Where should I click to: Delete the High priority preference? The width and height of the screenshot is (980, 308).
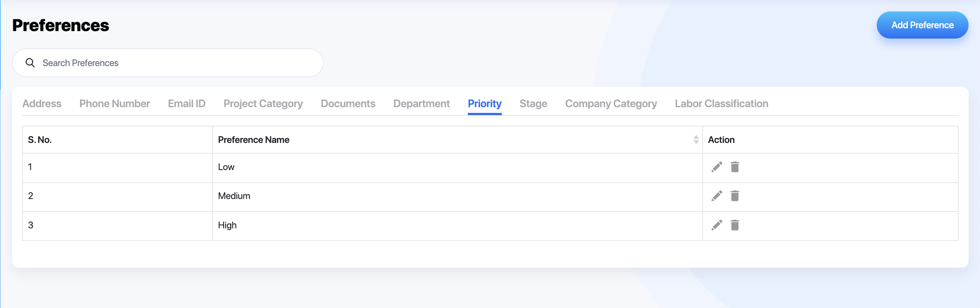(734, 225)
